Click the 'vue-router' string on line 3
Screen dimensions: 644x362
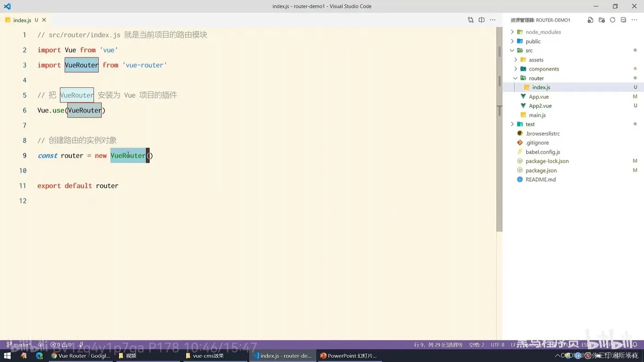click(x=144, y=65)
